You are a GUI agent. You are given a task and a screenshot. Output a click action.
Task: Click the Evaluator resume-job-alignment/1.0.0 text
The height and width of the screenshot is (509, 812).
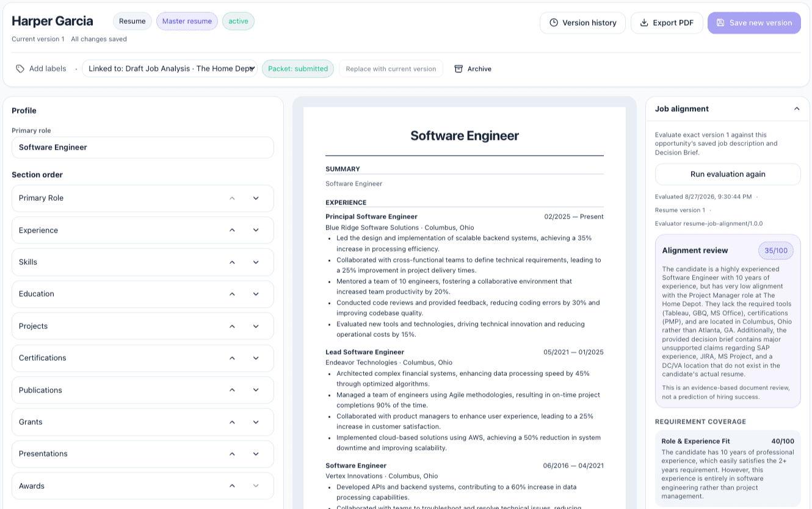(x=708, y=223)
